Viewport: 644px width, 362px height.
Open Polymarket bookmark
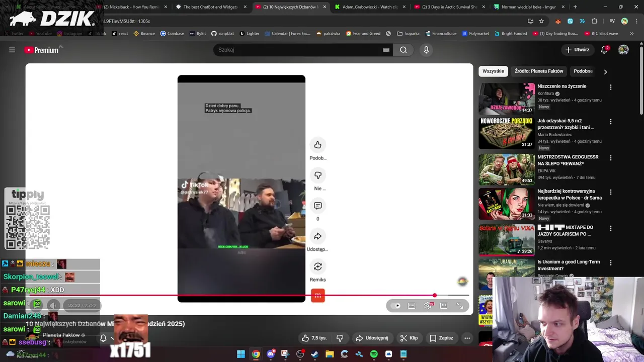(475, 33)
